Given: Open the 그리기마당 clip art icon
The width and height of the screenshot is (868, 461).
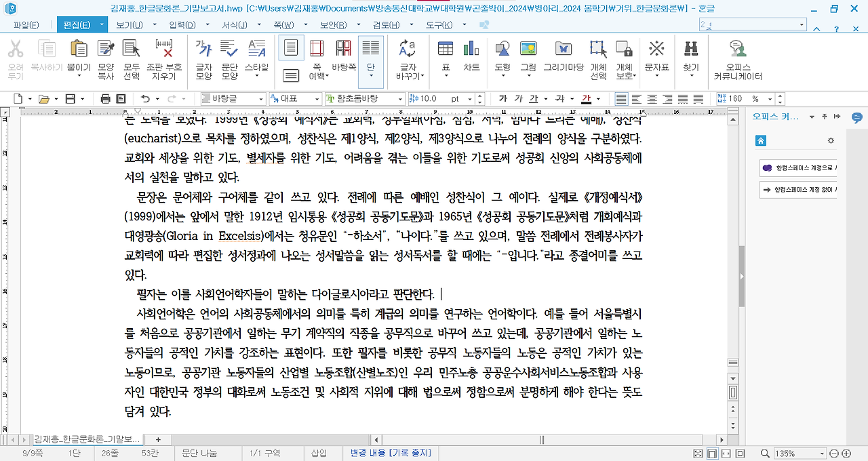Looking at the screenshot, I should pyautogui.click(x=563, y=49).
